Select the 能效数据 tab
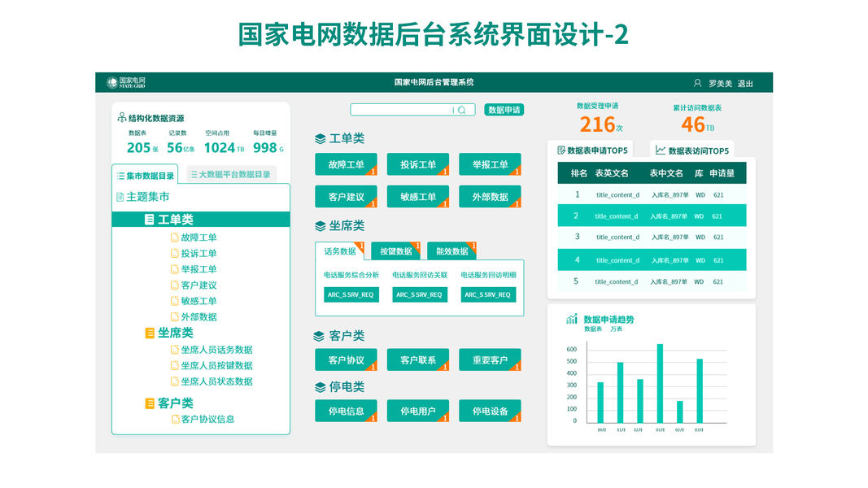Viewport: 868px width, 488px height. pos(451,251)
